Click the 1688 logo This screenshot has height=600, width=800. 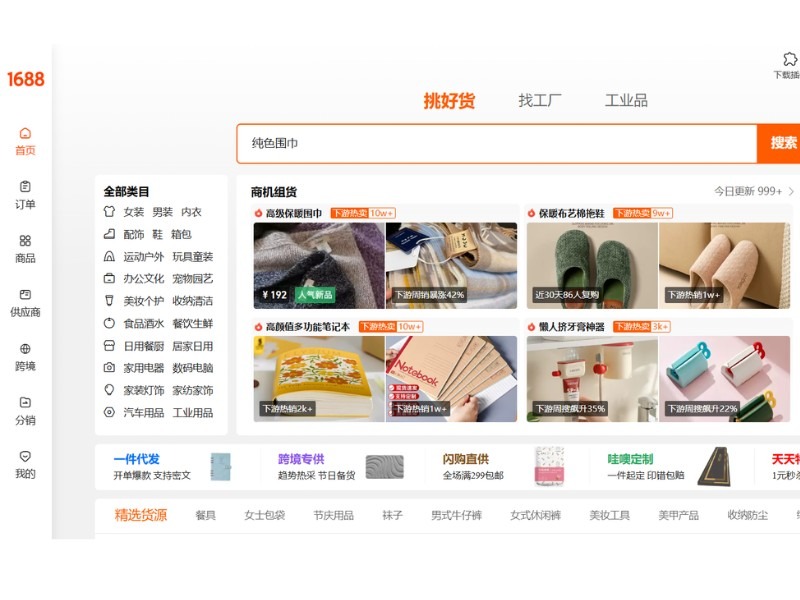[x=26, y=79]
